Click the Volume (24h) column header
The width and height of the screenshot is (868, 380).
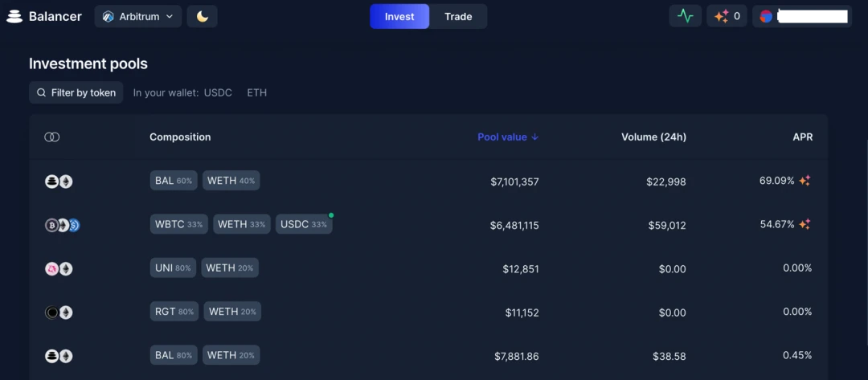pyautogui.click(x=653, y=137)
